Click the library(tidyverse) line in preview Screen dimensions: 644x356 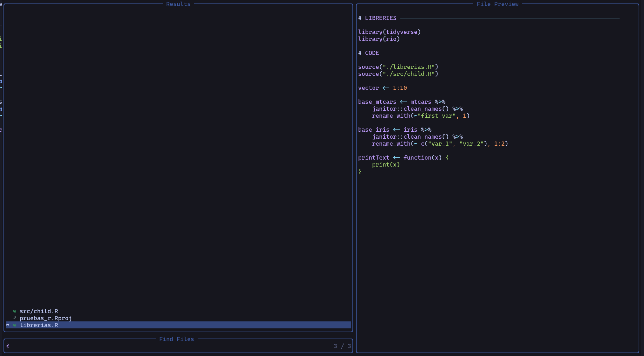click(389, 32)
